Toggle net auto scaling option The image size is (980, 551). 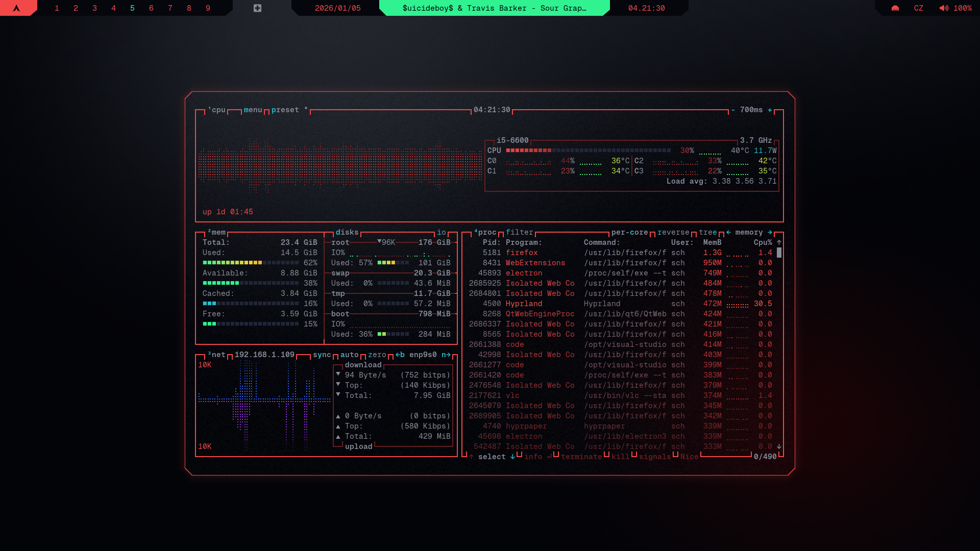[x=349, y=355]
